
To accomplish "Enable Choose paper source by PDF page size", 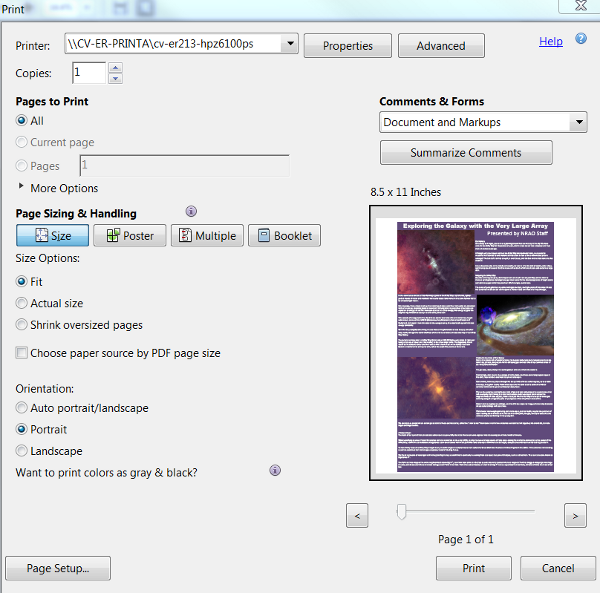I will click(22, 353).
